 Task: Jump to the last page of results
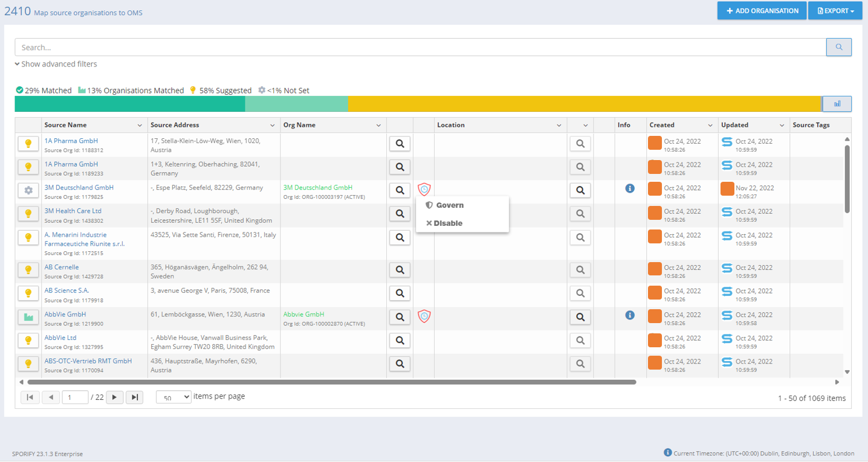point(134,397)
